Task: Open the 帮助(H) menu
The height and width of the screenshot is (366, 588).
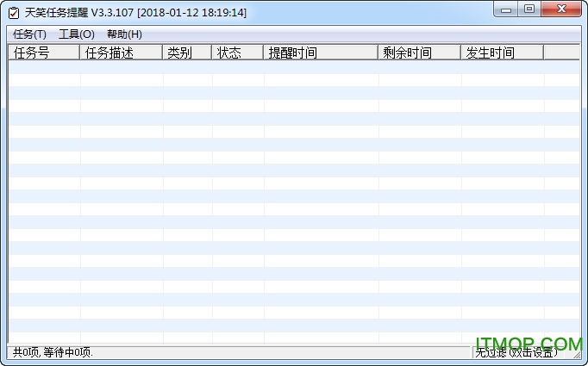Action: 124,34
